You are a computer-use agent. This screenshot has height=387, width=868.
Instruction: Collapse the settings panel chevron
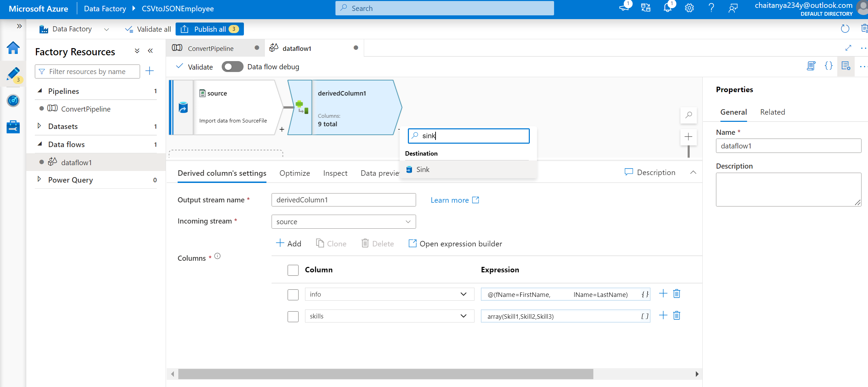pos(693,172)
